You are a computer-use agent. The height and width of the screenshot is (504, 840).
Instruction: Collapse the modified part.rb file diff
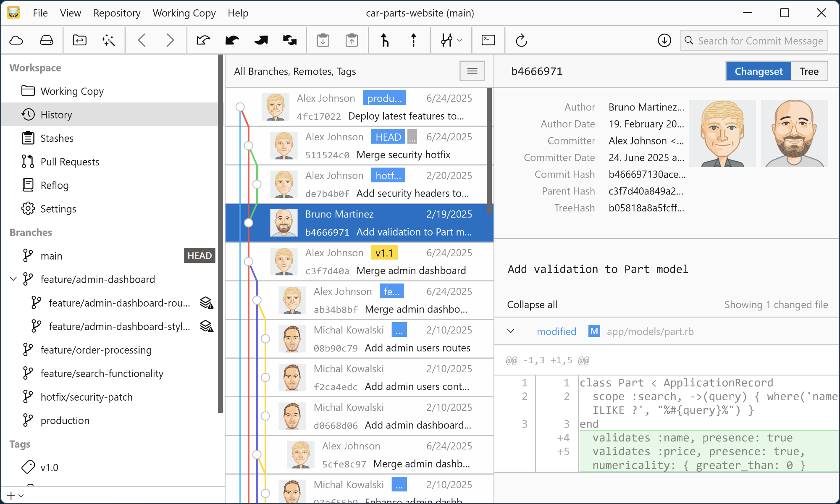(511, 331)
